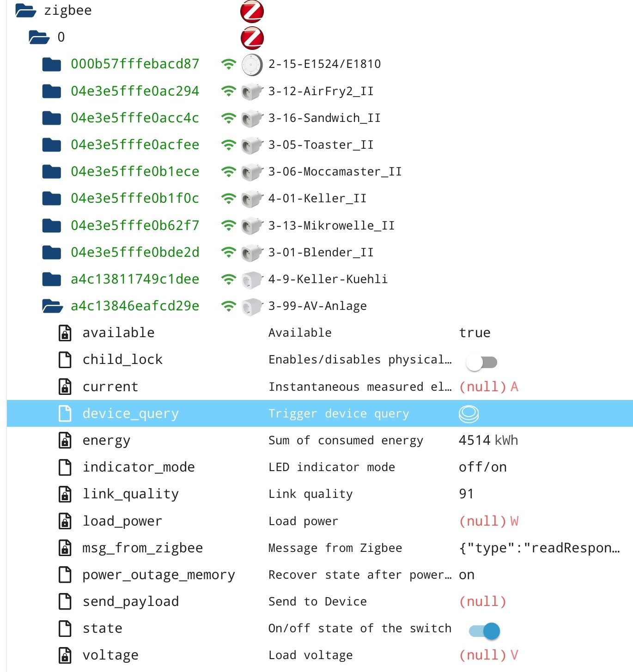Select the msg_from_zigbee state row
The width and height of the screenshot is (633, 672).
click(x=320, y=548)
